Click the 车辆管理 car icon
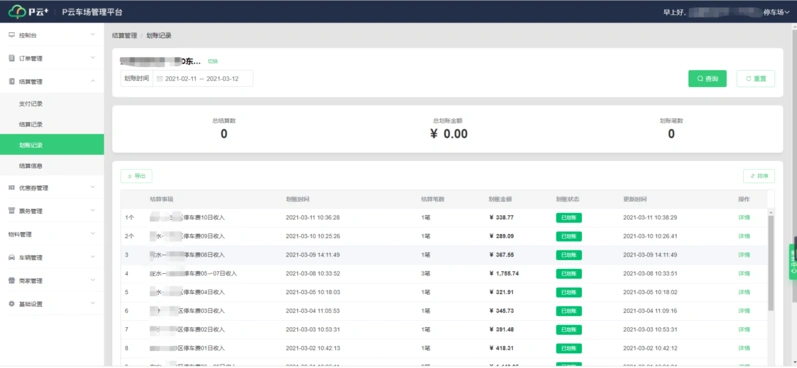The height and width of the screenshot is (368, 797). tap(12, 258)
